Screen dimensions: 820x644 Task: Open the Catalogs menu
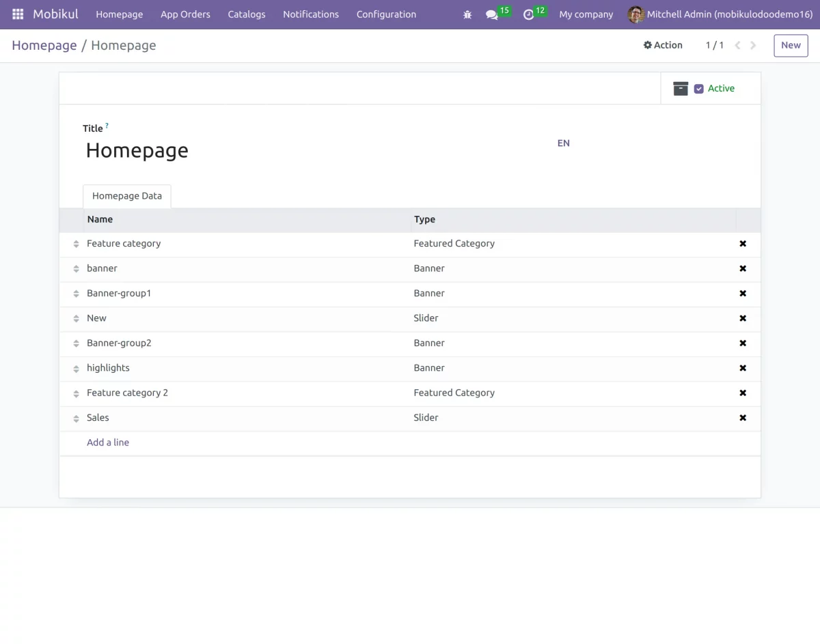click(x=246, y=14)
